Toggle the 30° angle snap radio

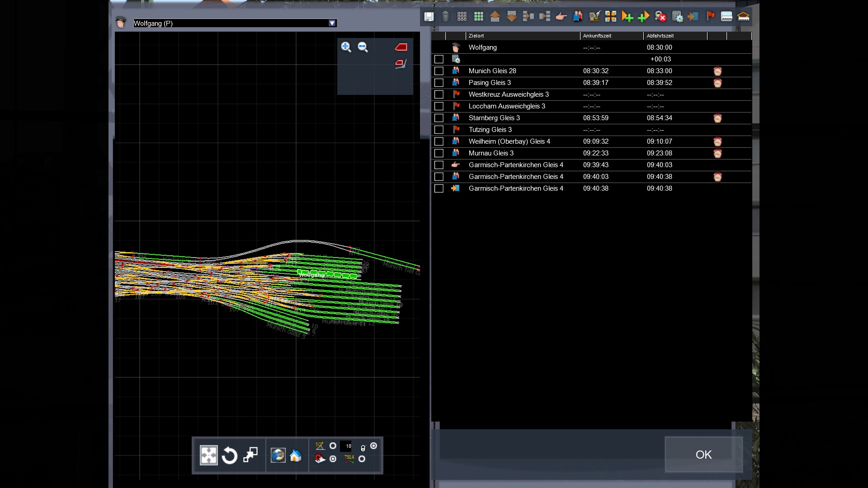tap(333, 446)
